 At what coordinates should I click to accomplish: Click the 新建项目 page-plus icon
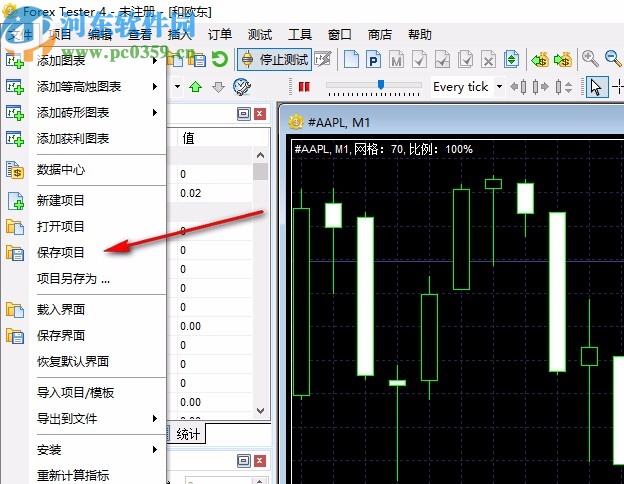point(15,200)
